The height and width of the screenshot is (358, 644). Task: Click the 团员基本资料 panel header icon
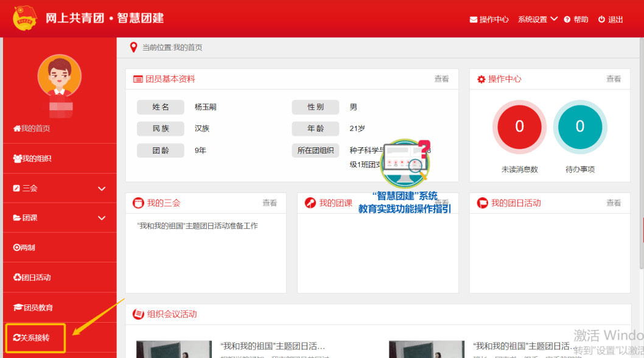click(137, 79)
